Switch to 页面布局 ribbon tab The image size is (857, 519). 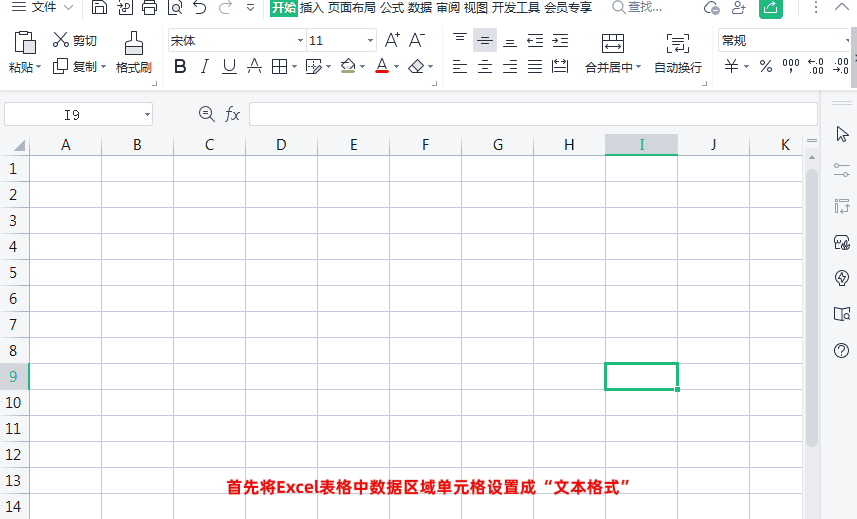pyautogui.click(x=351, y=8)
